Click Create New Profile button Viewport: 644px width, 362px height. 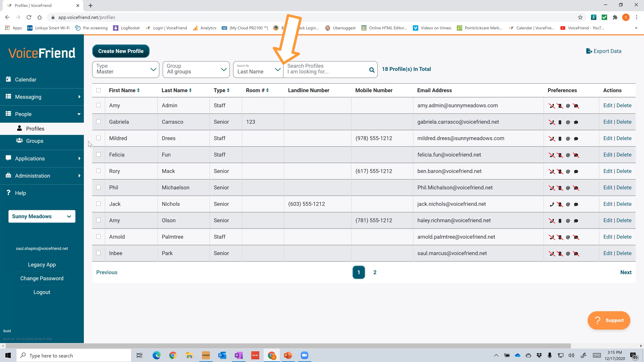click(121, 51)
